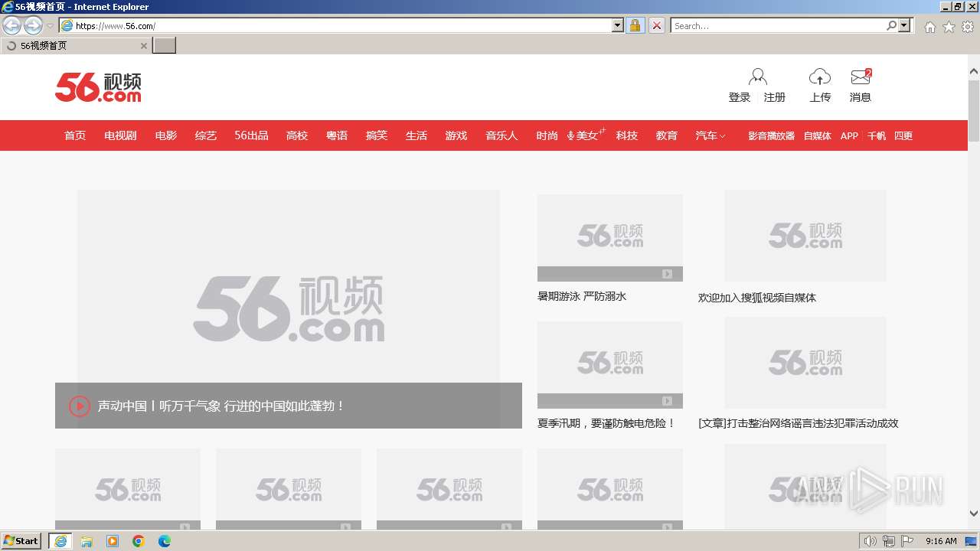Image resolution: width=980 pixels, height=551 pixels.
Task: Select 电影 in the navigation bar
Action: click(166, 135)
